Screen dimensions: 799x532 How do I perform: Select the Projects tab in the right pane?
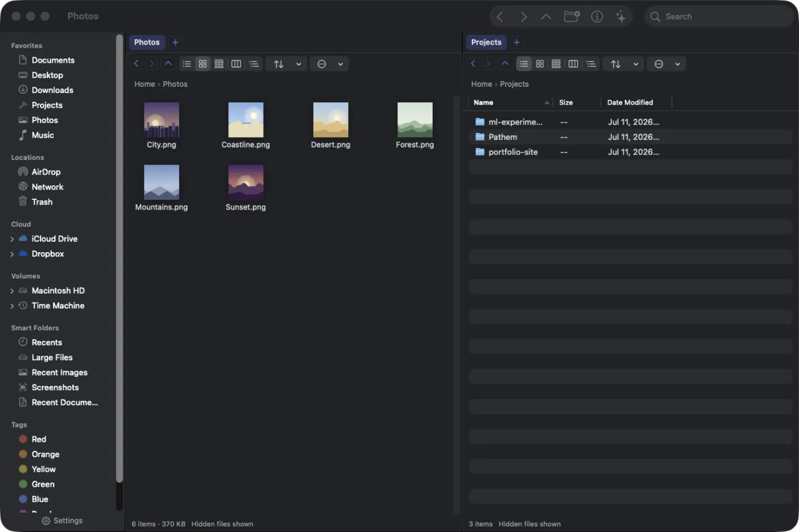tap(486, 42)
